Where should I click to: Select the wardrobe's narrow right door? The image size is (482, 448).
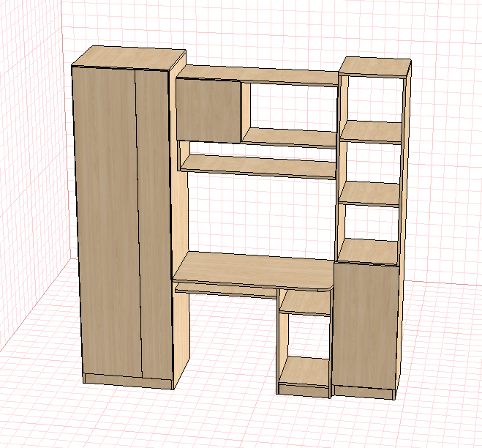(x=154, y=225)
